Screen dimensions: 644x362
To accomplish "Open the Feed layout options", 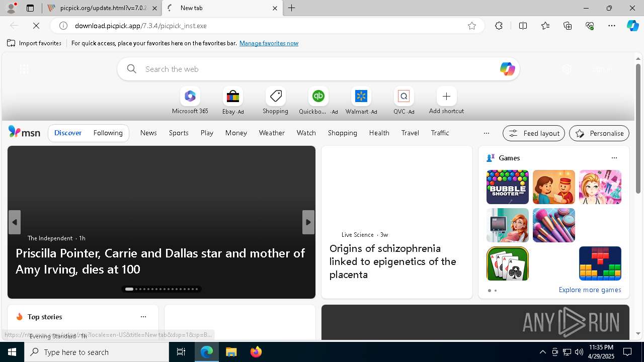I will click(x=534, y=133).
